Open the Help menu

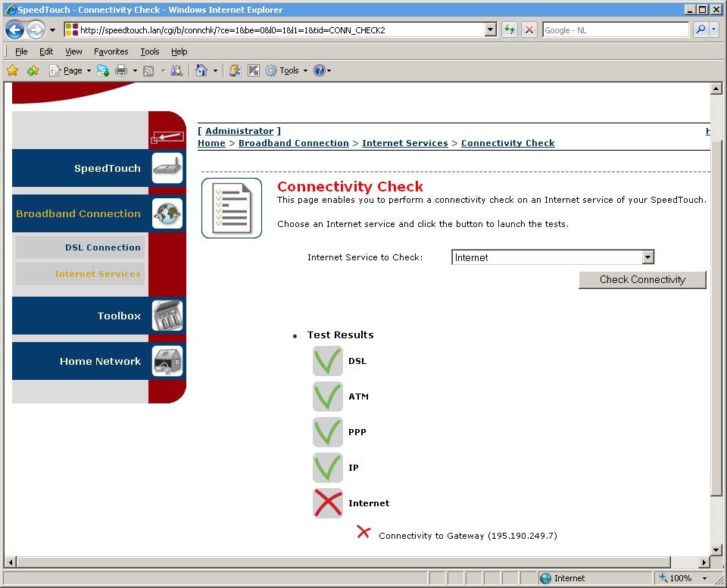click(x=179, y=51)
